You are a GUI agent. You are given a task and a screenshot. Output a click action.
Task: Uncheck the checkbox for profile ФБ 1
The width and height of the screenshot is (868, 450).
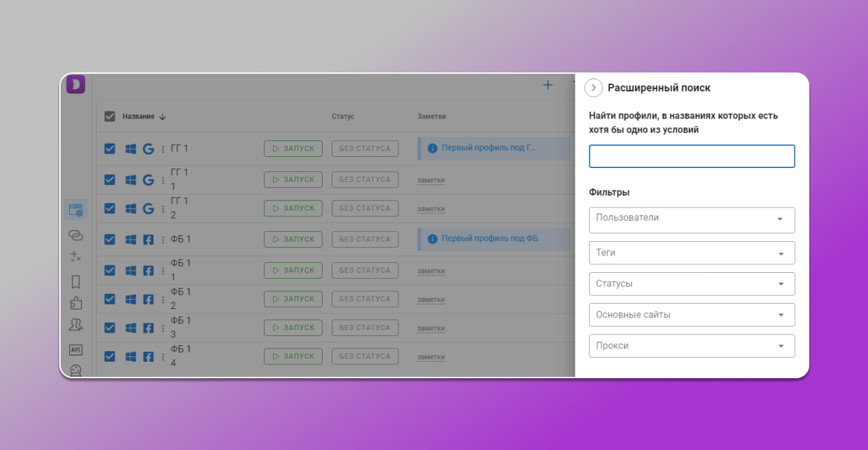pos(109,239)
